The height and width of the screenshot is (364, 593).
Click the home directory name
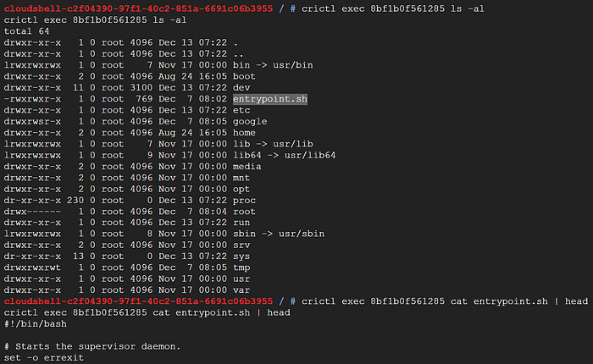point(244,133)
